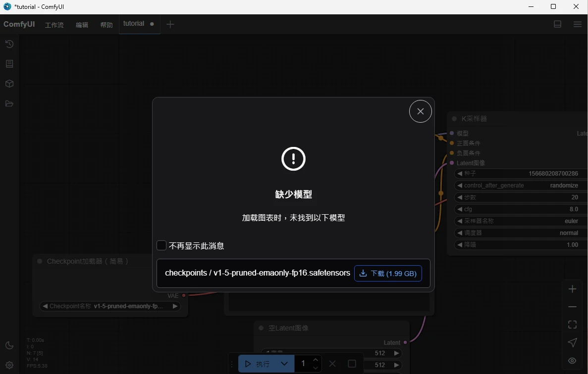The height and width of the screenshot is (374, 588).
Task: Enable the 不再显示此消息 checkbox
Action: [x=161, y=245]
